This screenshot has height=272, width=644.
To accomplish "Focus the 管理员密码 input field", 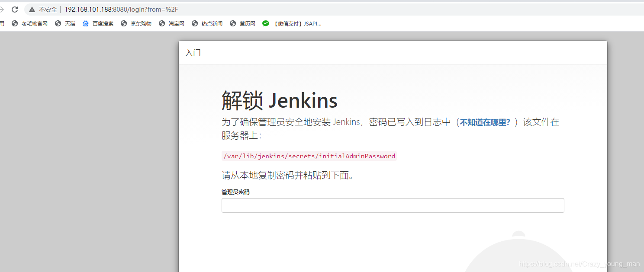I will pos(393,205).
